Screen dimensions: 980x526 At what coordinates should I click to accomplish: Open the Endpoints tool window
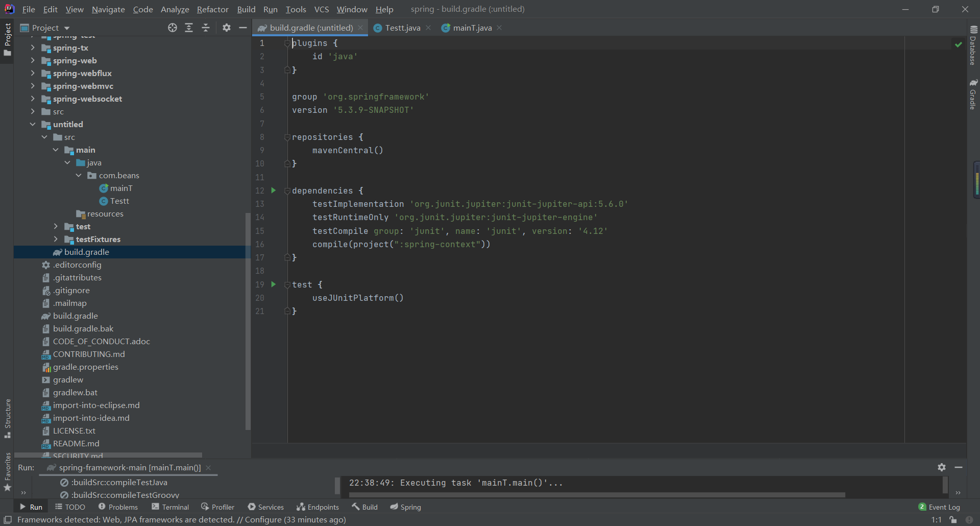(318, 507)
